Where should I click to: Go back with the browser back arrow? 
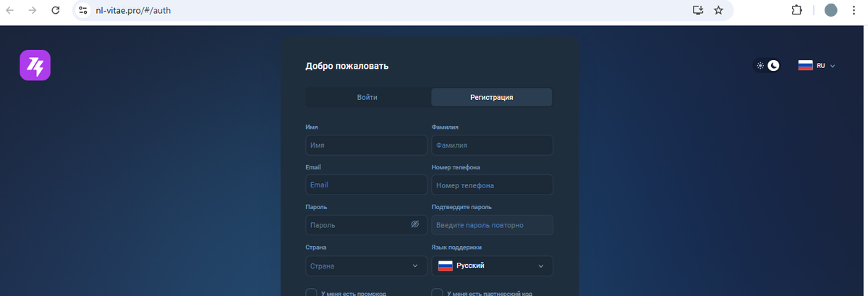point(10,11)
